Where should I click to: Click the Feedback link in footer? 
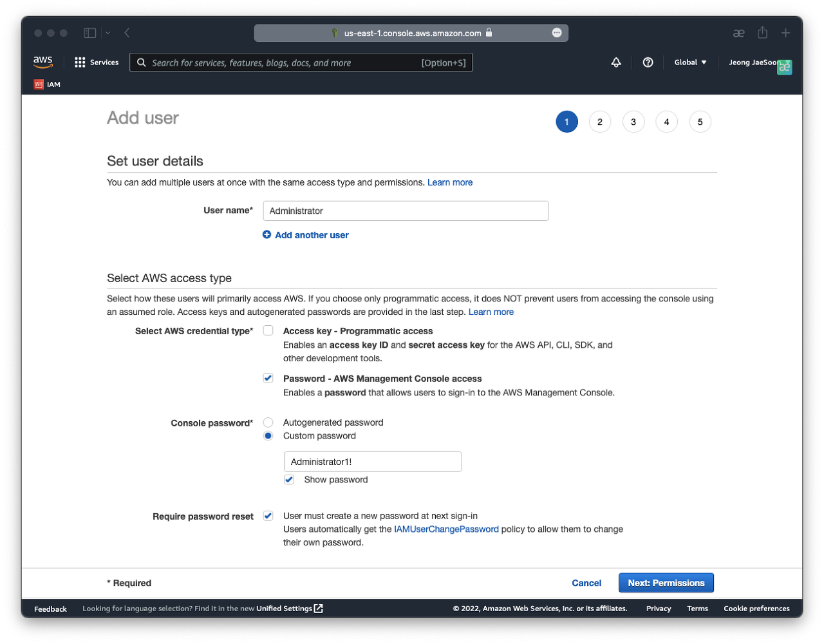(x=50, y=609)
